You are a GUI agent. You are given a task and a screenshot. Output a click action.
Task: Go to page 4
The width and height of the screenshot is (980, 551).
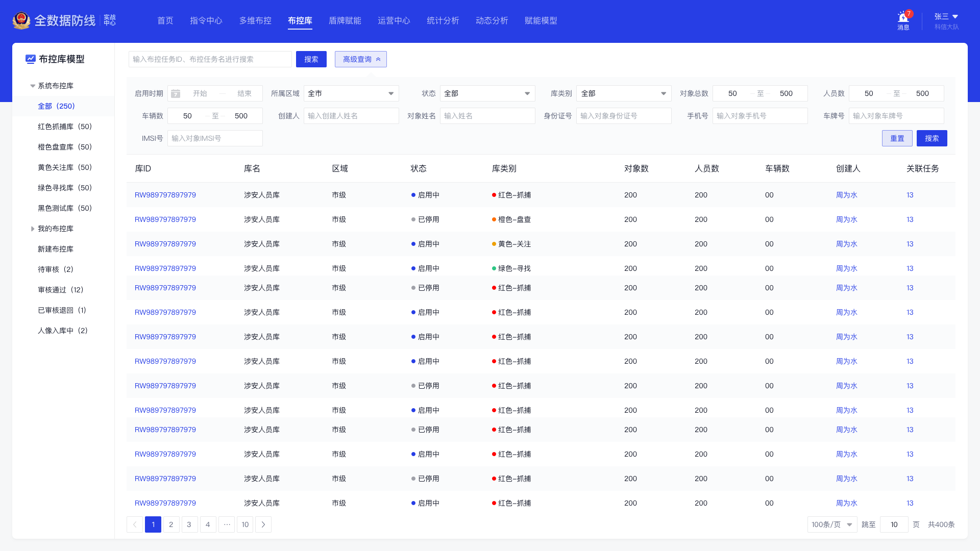pos(208,524)
